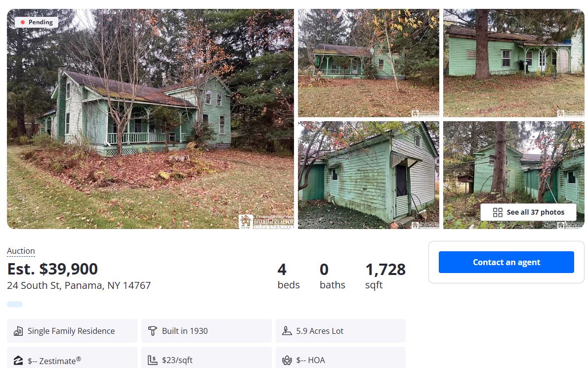Click the 24 South St address text
The width and height of the screenshot is (588, 368).
click(79, 285)
